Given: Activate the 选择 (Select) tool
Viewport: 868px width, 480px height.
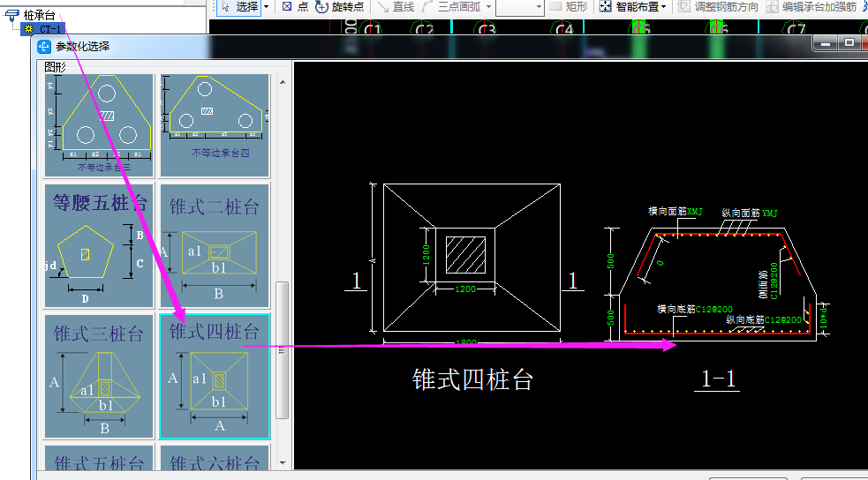Looking at the screenshot, I should click(239, 7).
